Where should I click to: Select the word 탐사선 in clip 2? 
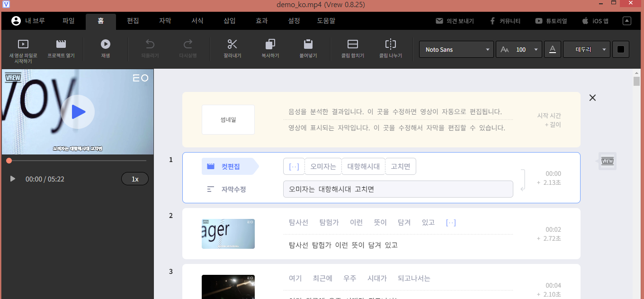pos(298,222)
